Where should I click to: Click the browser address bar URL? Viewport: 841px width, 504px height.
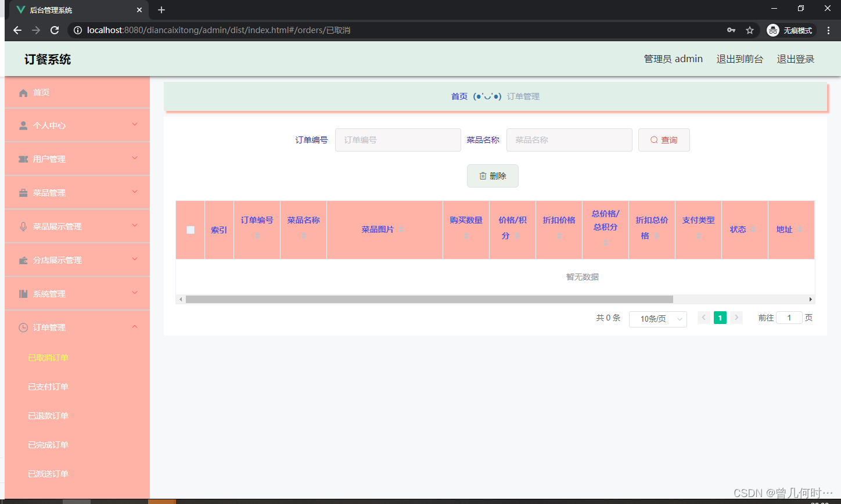tap(218, 30)
